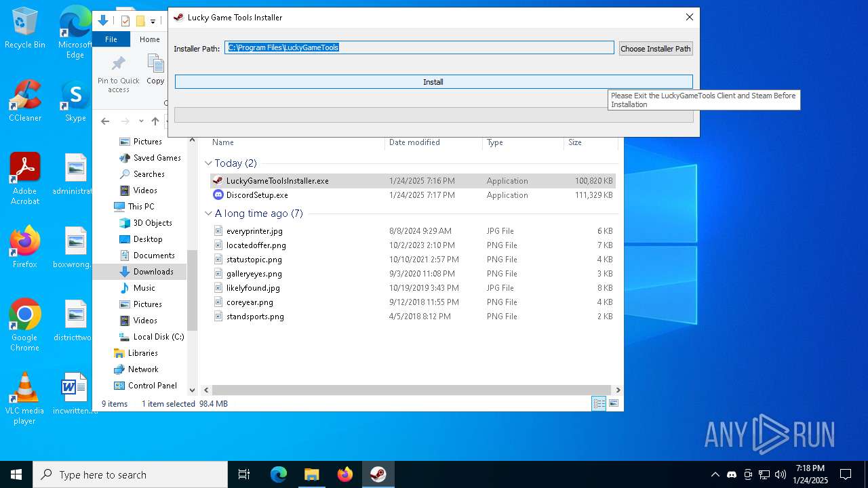This screenshot has width=868, height=488.
Task: Select DiscordSetup.exe file
Action: pyautogui.click(x=412, y=195)
